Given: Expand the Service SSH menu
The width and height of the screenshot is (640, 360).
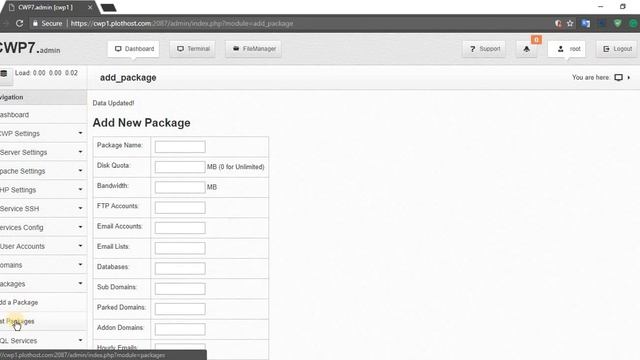Looking at the screenshot, I should tap(43, 209).
